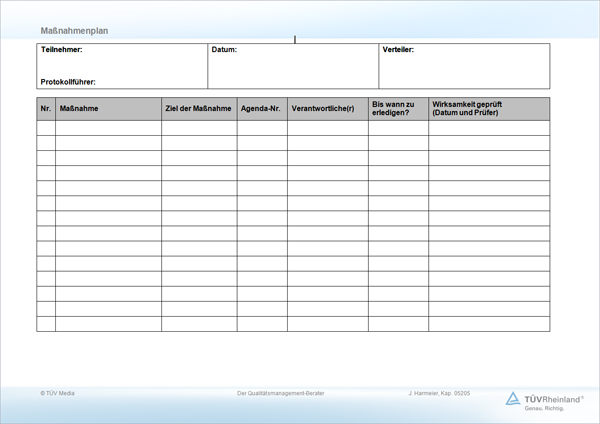Click the © TÜV Media footer text
Screen dimensions: 600x424
click(57, 393)
